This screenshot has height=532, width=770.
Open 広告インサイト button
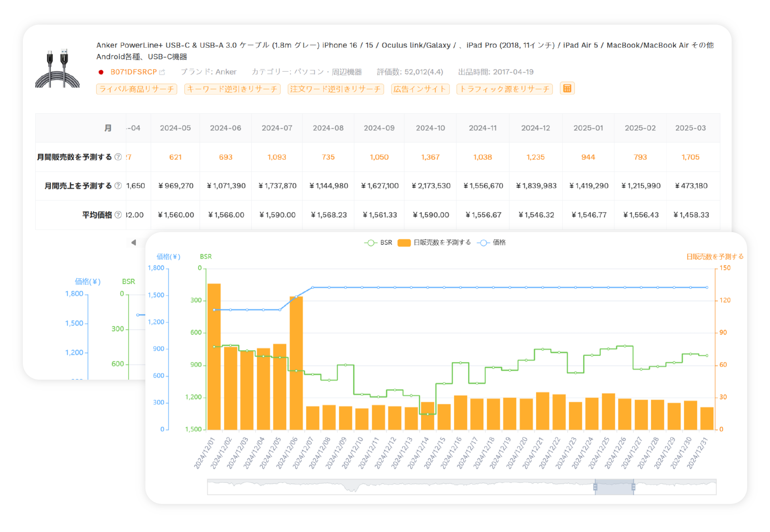pos(420,89)
